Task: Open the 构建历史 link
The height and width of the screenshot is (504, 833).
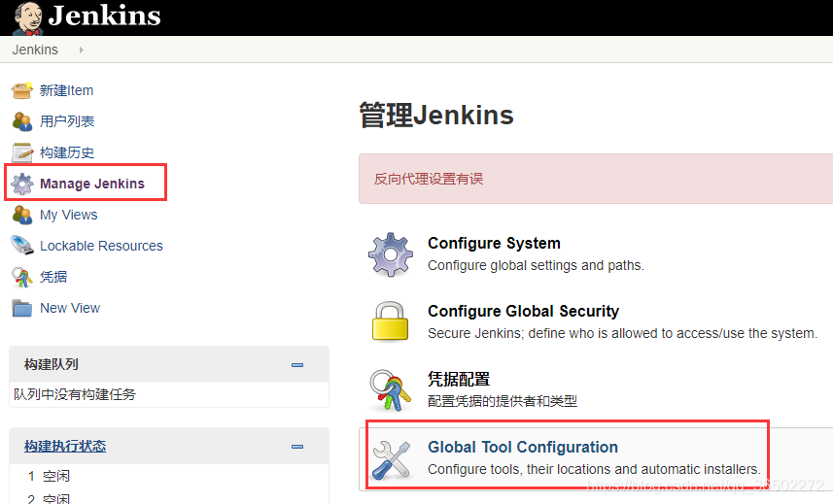Action: point(67,152)
